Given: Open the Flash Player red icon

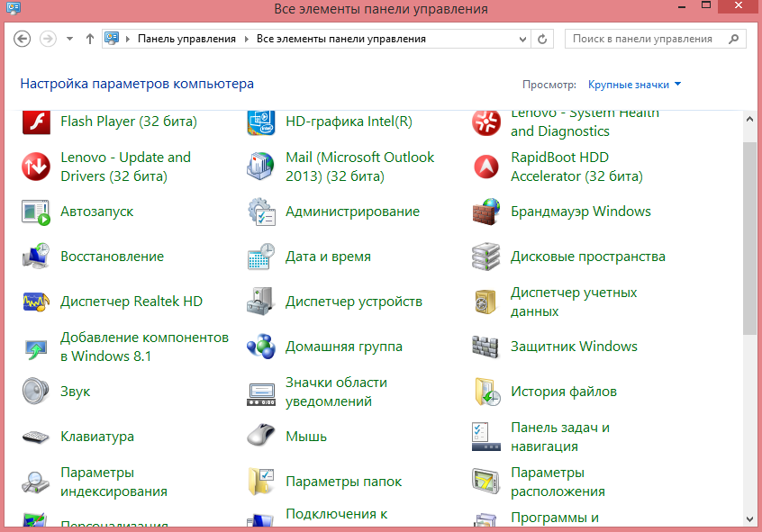Looking at the screenshot, I should coord(36,122).
